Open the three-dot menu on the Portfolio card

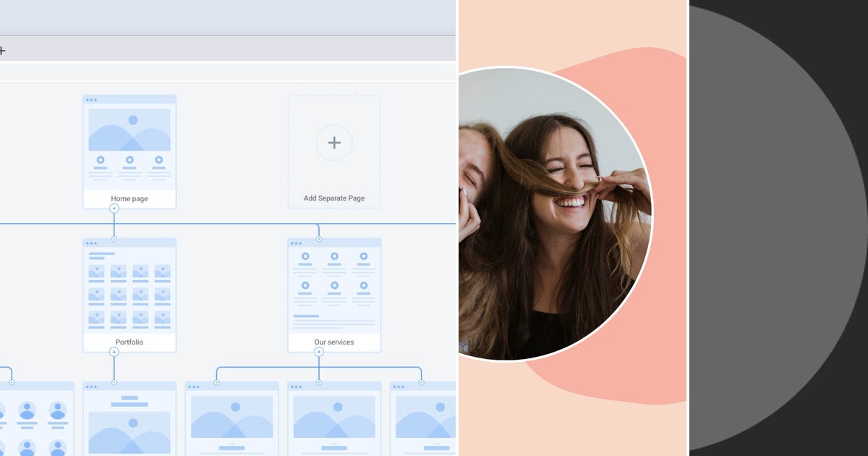click(92, 244)
